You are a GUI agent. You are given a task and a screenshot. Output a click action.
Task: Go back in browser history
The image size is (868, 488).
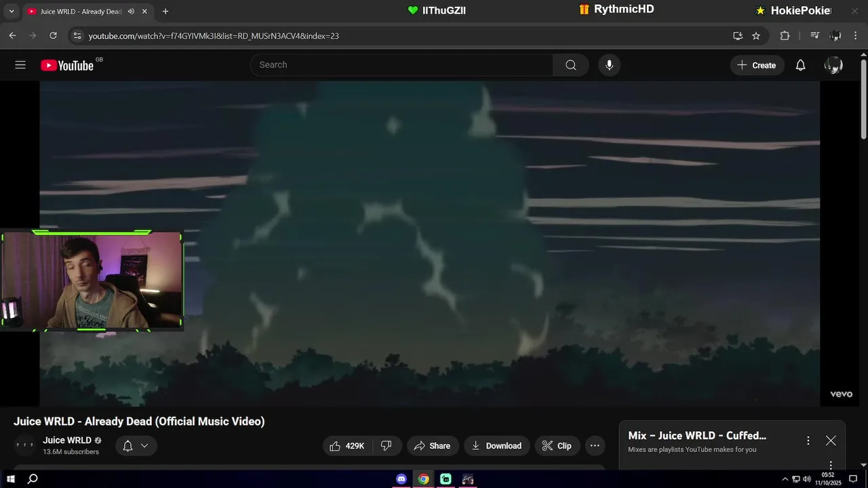click(12, 36)
